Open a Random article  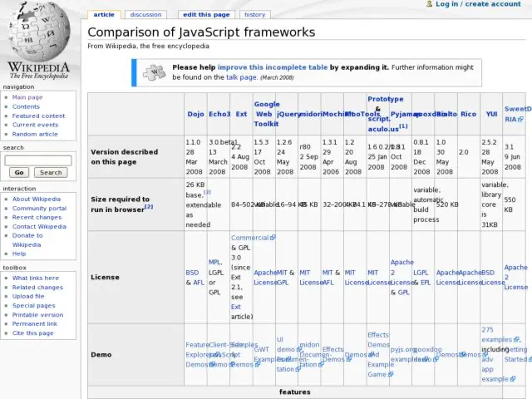pos(35,134)
